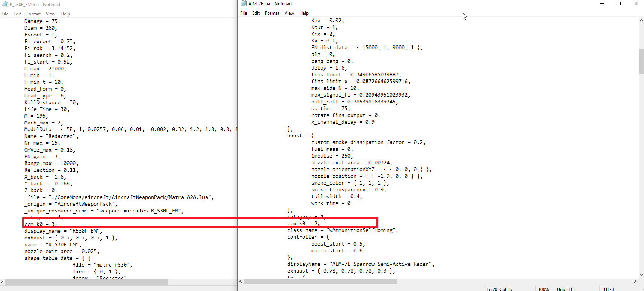Viewport: 644px width, 291px height.
Task: Open Edit menu in R_530F_EM.lua Notepad
Action: coord(17,14)
